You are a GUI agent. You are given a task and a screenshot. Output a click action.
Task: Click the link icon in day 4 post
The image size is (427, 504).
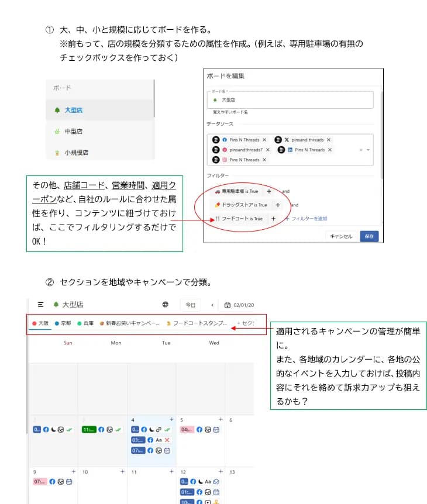click(159, 430)
